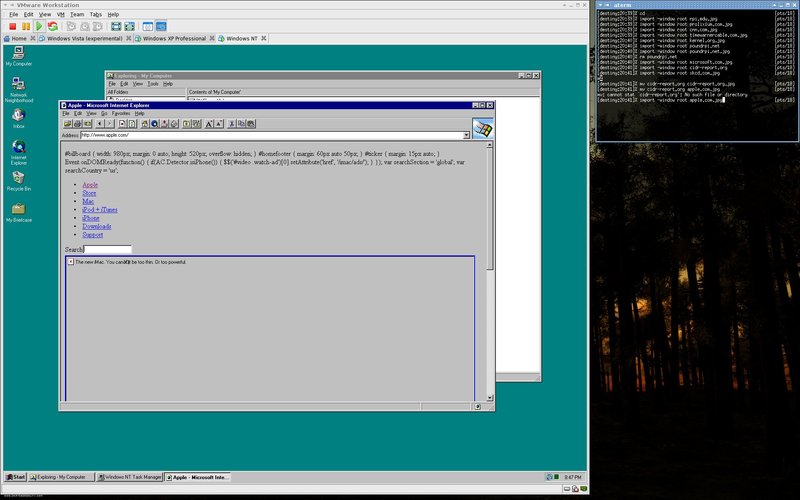Click the Use Larger Font icon
The height and width of the screenshot is (500, 800).
tap(208, 123)
